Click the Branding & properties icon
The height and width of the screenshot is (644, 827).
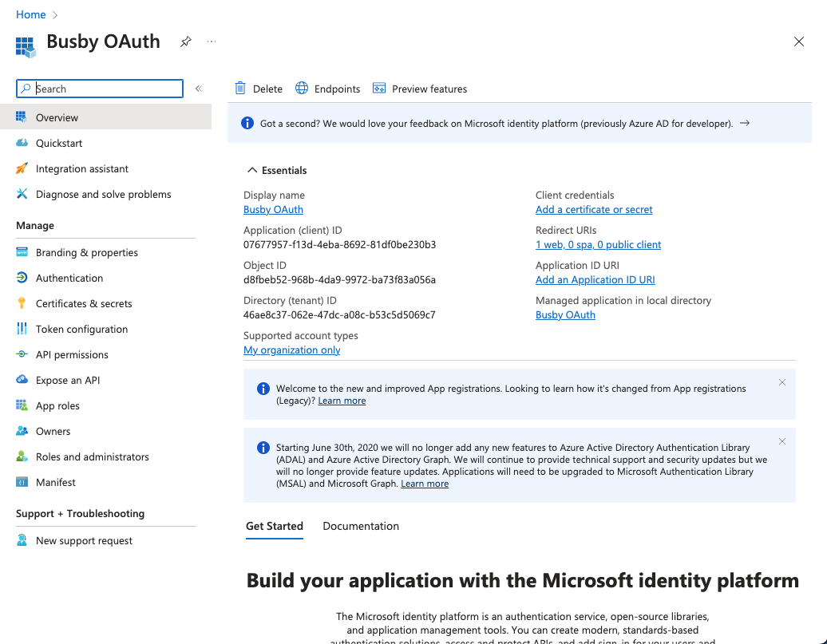coord(22,252)
